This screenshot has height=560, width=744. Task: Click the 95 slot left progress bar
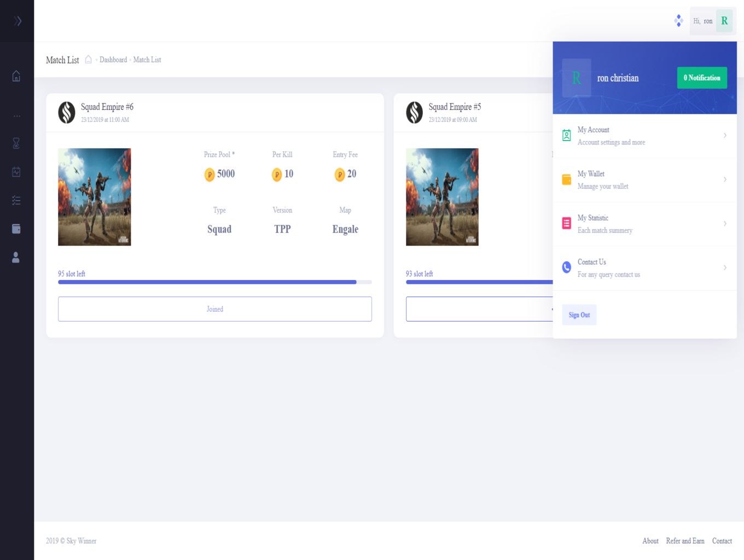pos(215,282)
